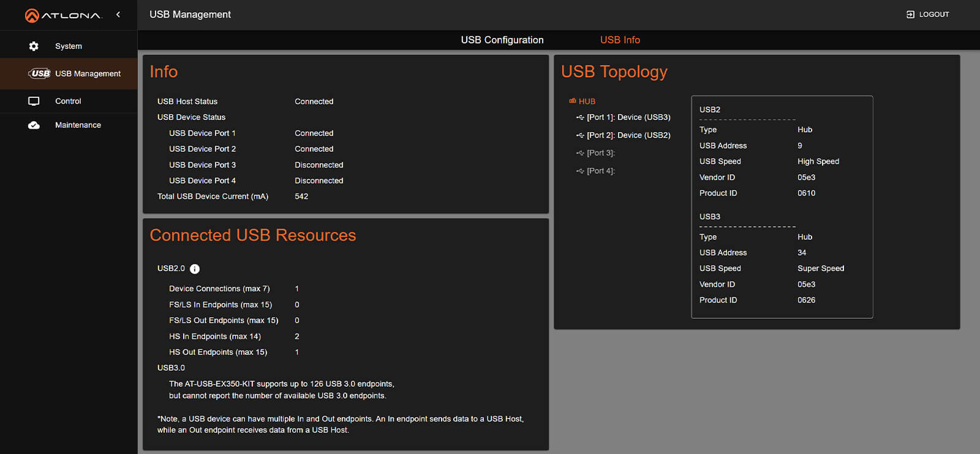Viewport: 980px width, 454px height.
Task: Click the System gear icon
Action: coord(34,46)
